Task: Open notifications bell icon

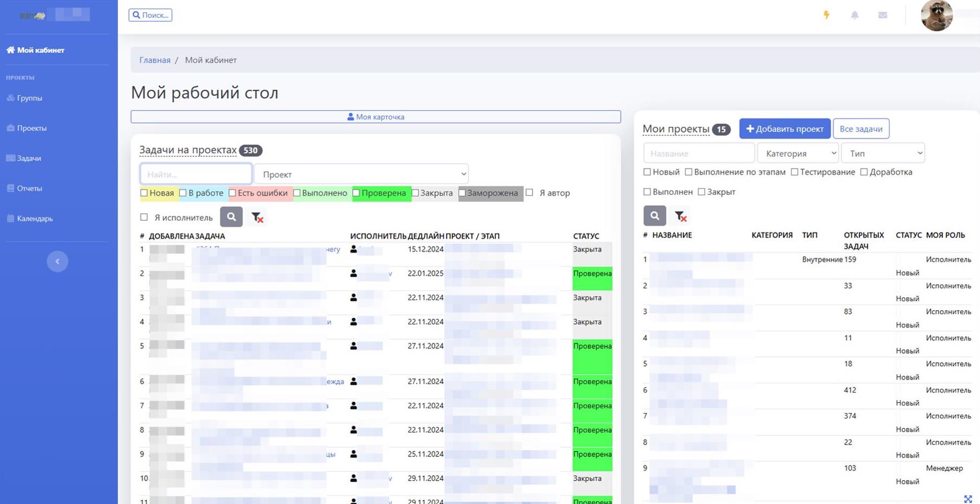Action: (854, 15)
